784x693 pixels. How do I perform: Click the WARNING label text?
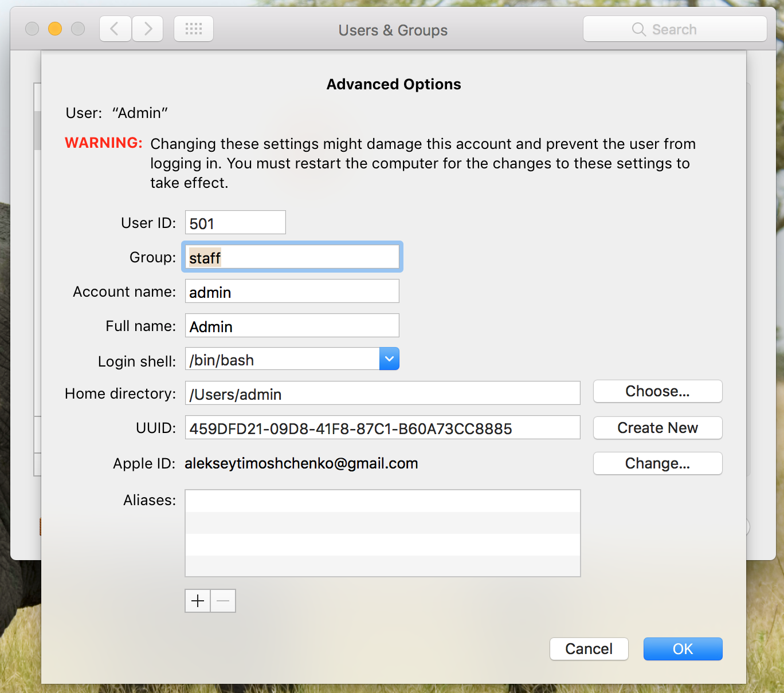[103, 143]
